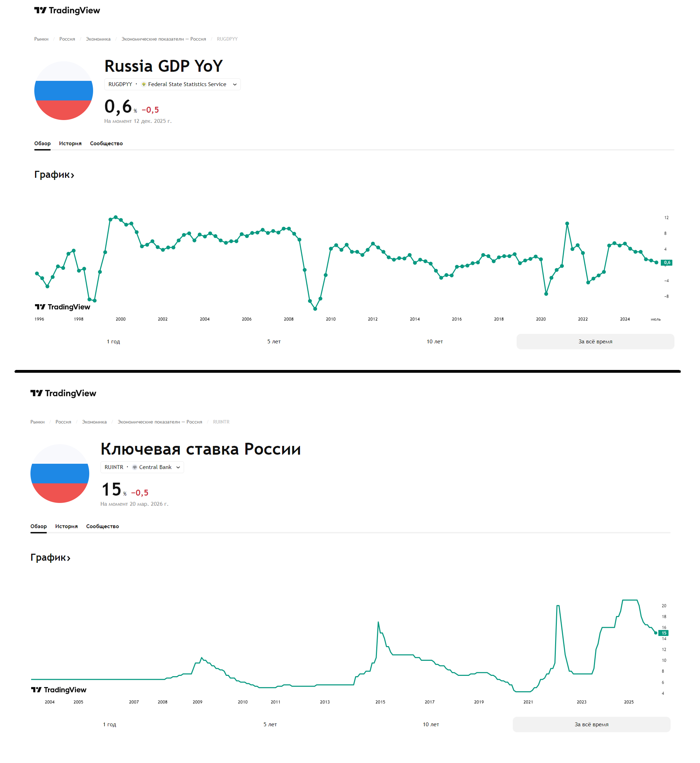Click the green 0,6 value label on GDP chart
This screenshot has height=763, width=700.
667,262
